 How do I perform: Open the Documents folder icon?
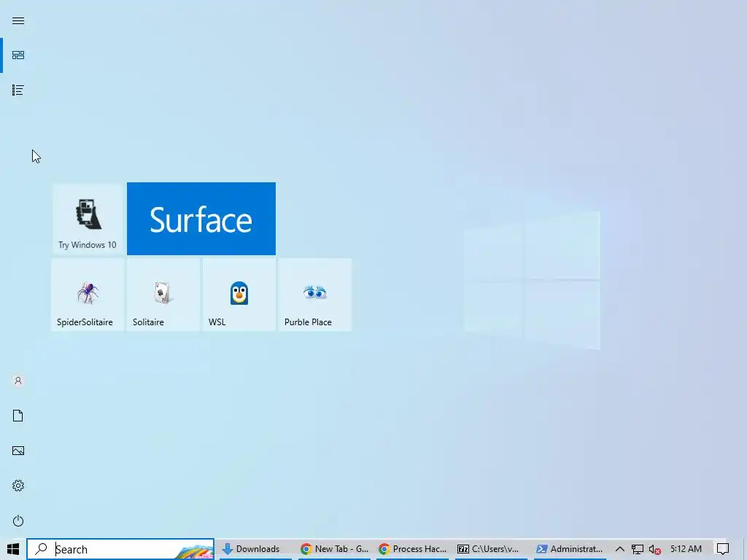coord(18,416)
